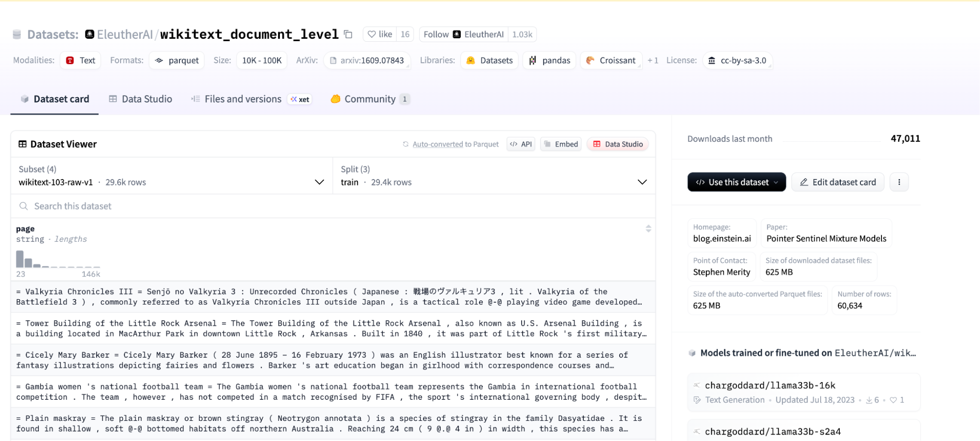This screenshot has width=980, height=441.
Task: Go to the Community tab
Action: coord(370,99)
